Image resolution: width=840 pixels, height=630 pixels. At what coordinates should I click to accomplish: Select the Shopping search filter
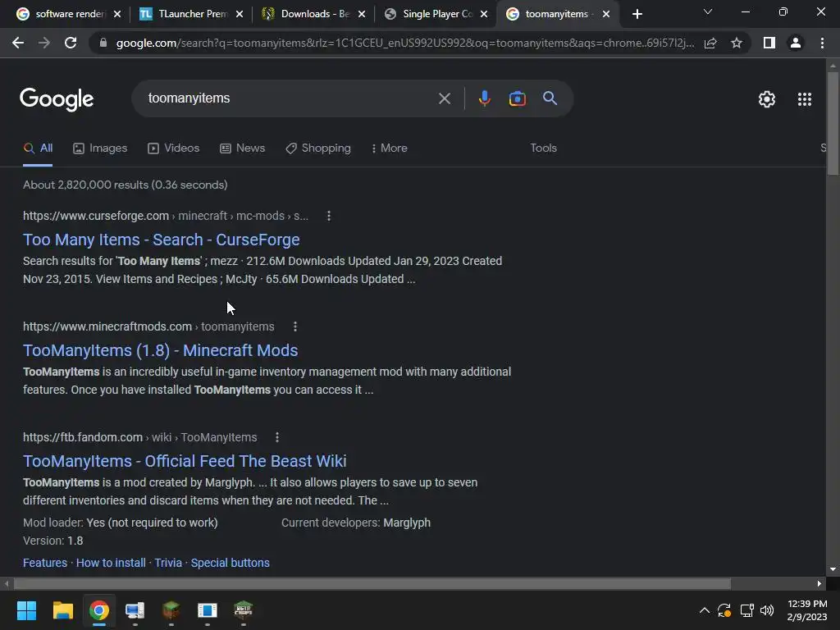pyautogui.click(x=318, y=148)
